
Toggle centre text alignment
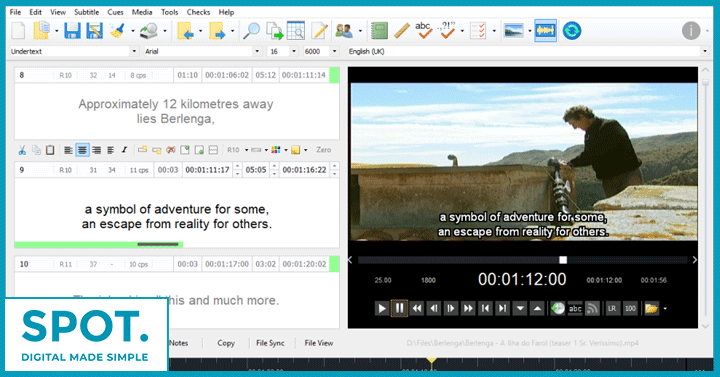click(x=82, y=150)
